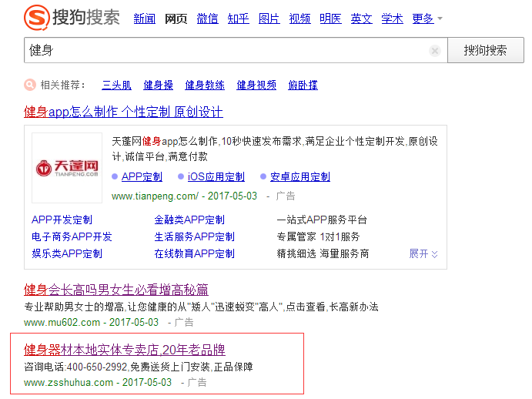Clear the search box with the X icon
Image resolution: width=532 pixels, height=399 pixels.
click(435, 51)
